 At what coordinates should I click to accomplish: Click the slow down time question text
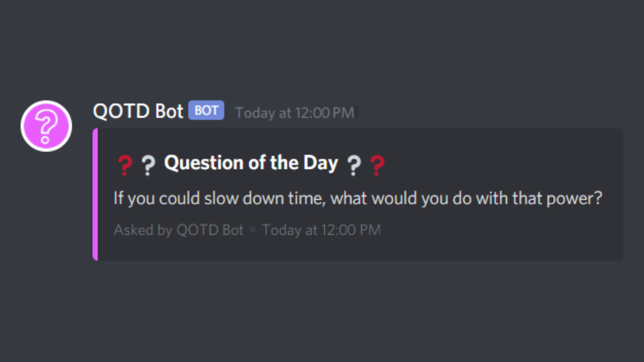[358, 199]
